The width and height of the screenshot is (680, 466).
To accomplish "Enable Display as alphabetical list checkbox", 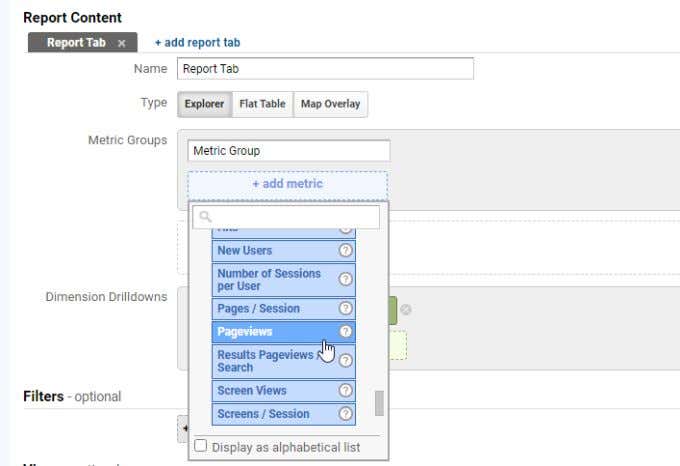I will (x=200, y=446).
